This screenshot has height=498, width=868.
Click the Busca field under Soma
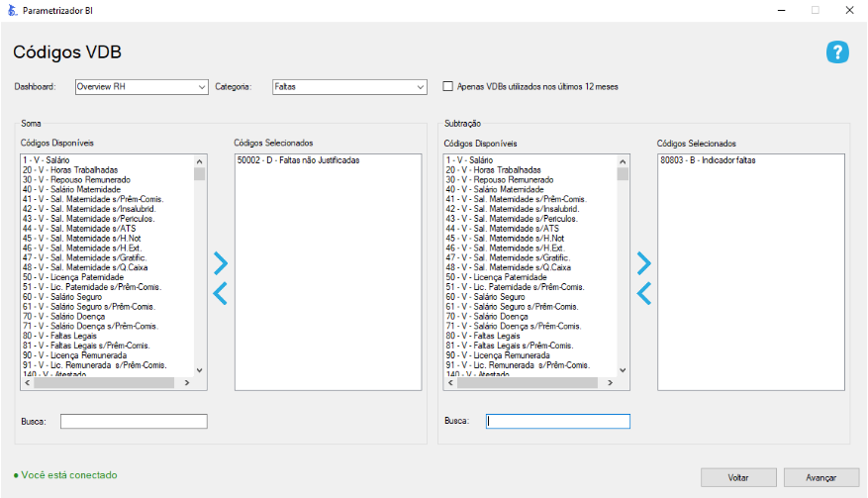pos(134,422)
